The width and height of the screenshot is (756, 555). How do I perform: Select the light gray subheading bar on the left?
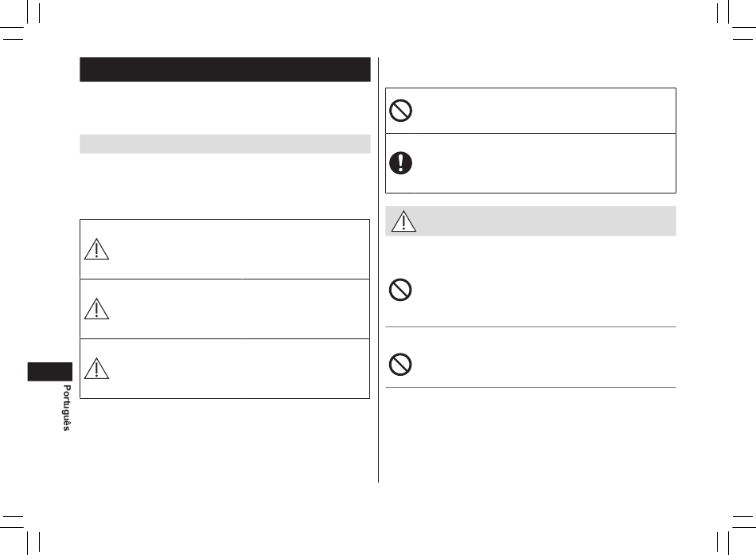225,144
